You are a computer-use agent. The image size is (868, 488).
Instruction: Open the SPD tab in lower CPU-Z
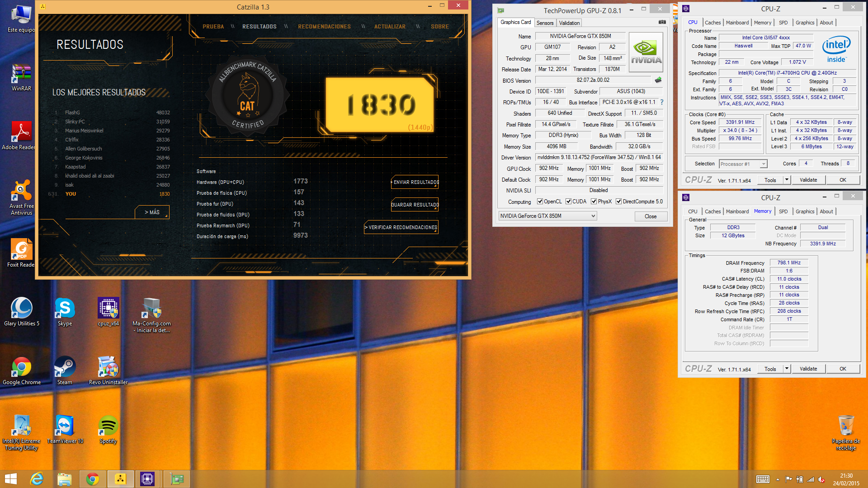click(x=783, y=211)
